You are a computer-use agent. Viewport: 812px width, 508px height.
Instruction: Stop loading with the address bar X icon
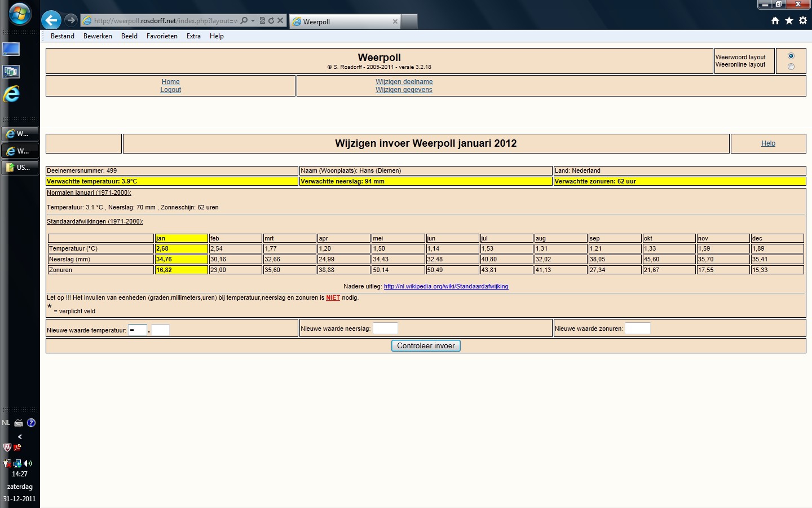[280, 21]
